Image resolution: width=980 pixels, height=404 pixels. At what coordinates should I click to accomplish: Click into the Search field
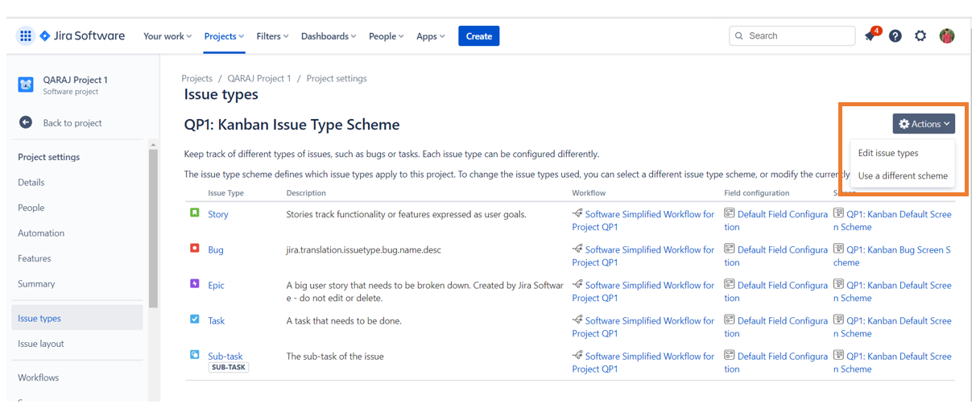click(x=792, y=36)
